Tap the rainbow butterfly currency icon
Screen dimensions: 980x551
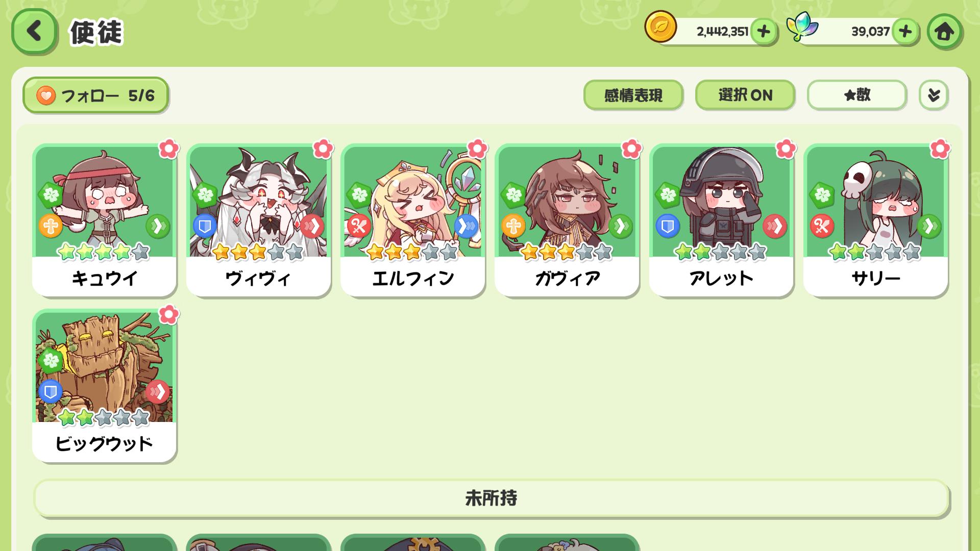802,27
